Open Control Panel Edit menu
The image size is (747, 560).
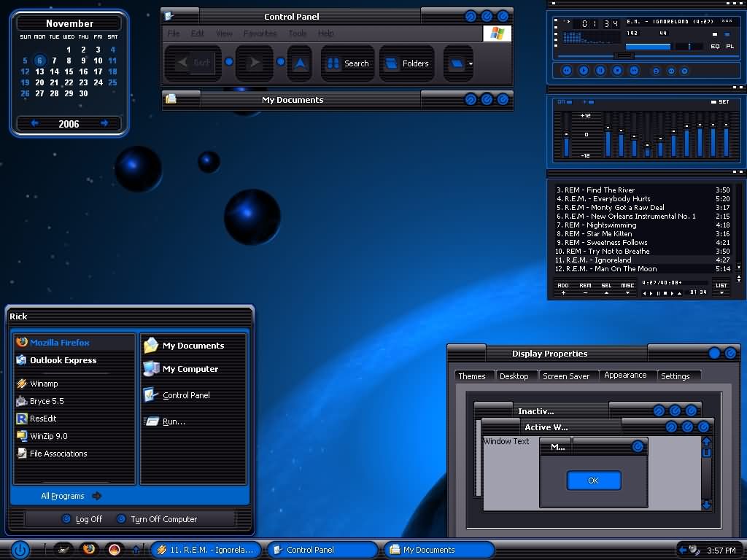point(197,34)
